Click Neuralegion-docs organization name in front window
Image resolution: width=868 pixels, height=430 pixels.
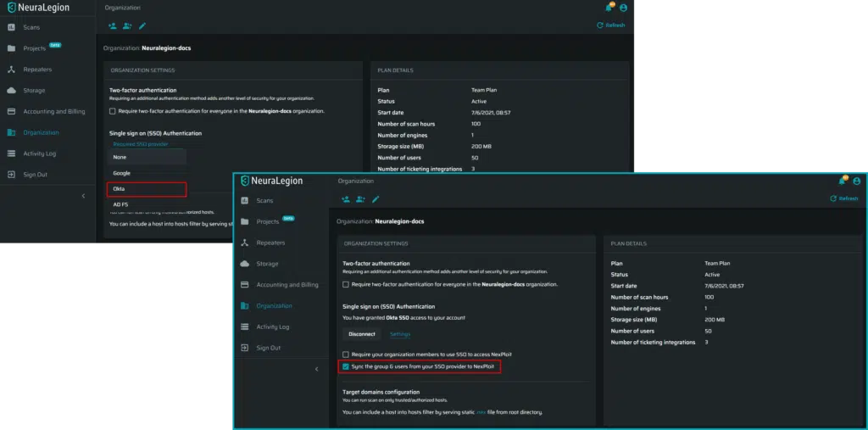(400, 221)
